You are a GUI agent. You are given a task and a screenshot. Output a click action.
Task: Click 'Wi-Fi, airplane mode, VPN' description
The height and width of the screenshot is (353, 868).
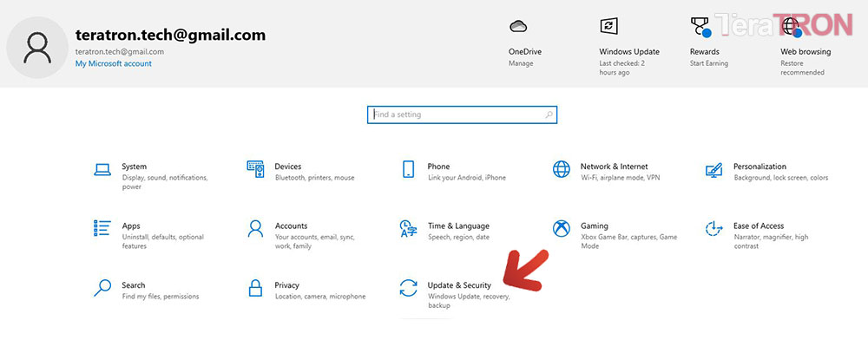(x=620, y=178)
